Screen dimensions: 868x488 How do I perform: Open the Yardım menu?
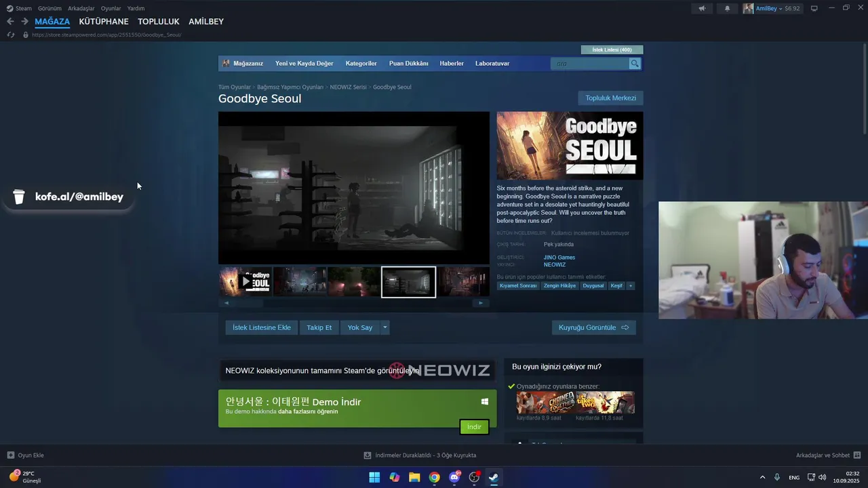(136, 8)
